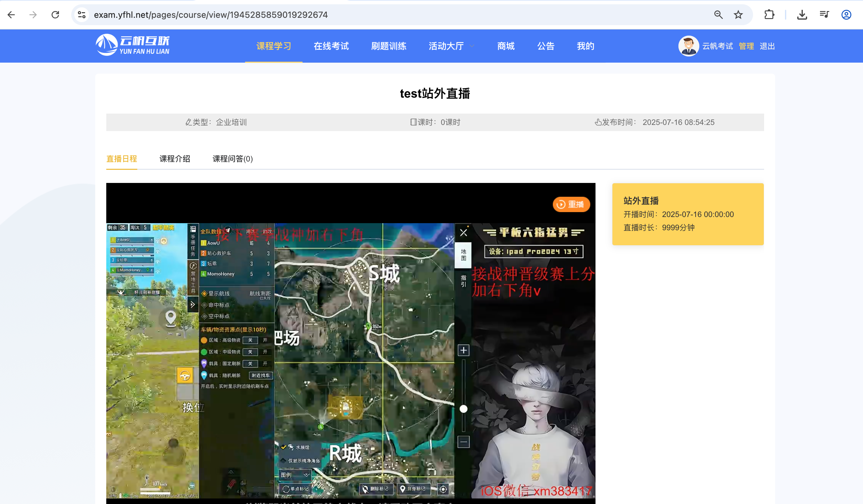Screen dimensions: 863x504
Task: Click the 营地工具 icon in video sidebar
Action: tap(193, 277)
